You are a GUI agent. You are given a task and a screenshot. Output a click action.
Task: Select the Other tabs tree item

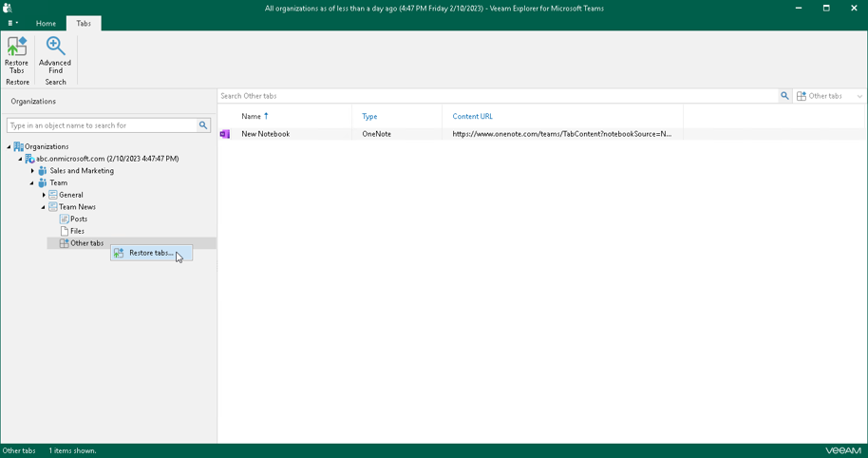click(87, 243)
